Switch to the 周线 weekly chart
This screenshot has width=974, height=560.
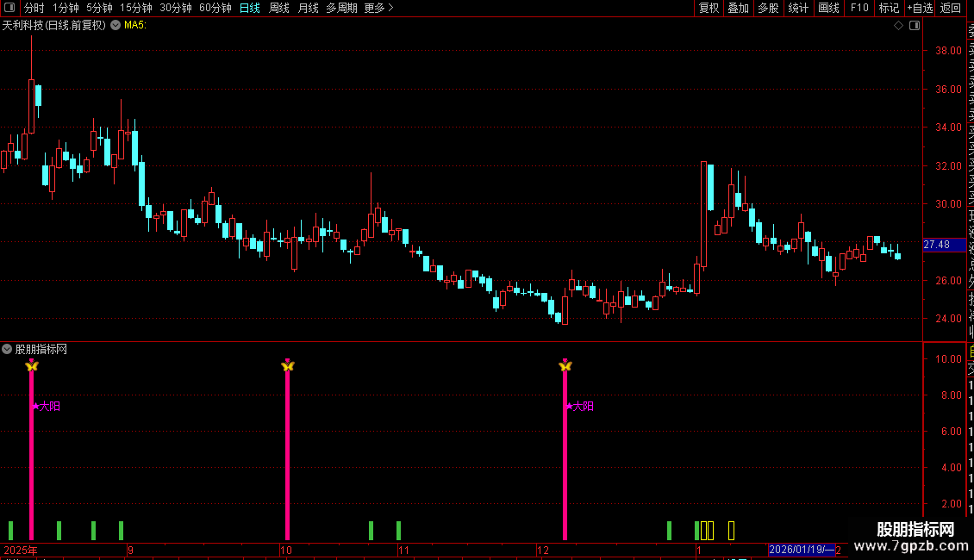coord(279,8)
